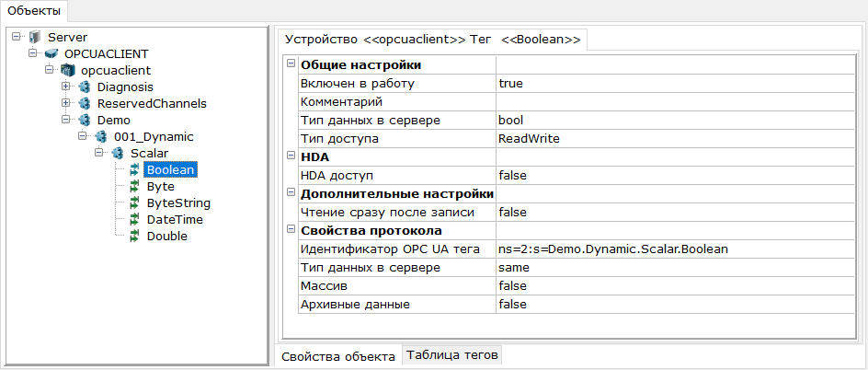Viewport: 868px width, 370px height.
Task: Click the Byte tag arrows icon
Action: pos(134,187)
